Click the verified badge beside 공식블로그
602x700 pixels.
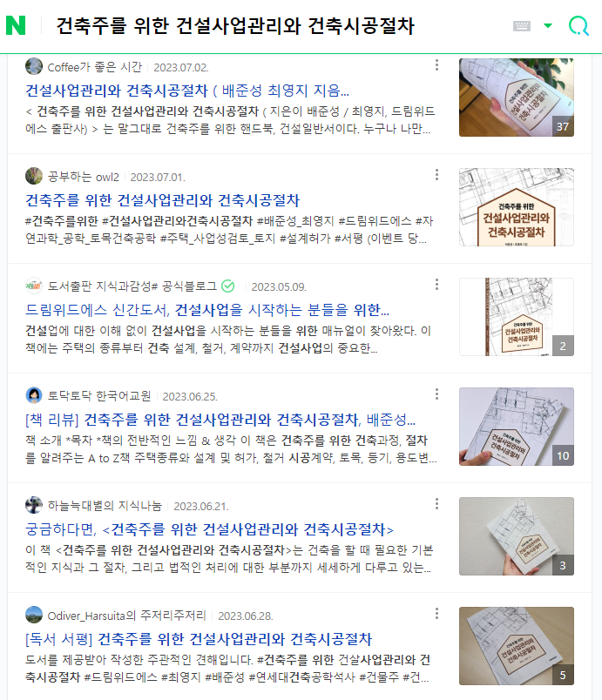[x=227, y=286]
